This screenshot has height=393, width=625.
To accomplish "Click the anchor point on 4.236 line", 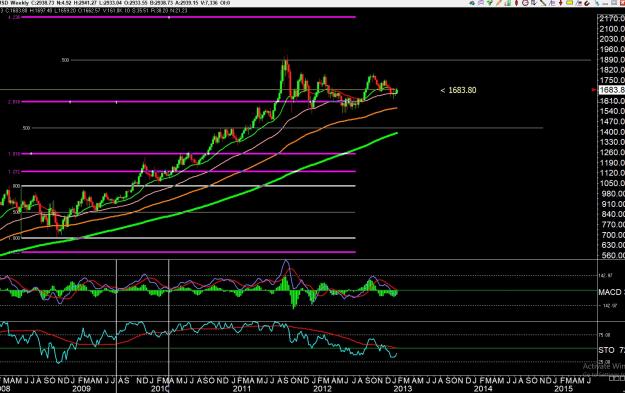I will tap(169, 17).
